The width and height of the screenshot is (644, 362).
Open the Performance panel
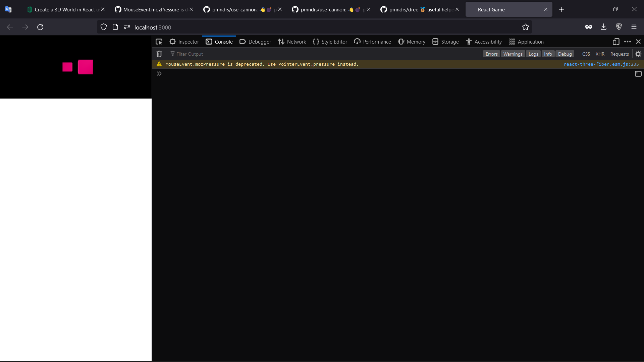coord(372,42)
